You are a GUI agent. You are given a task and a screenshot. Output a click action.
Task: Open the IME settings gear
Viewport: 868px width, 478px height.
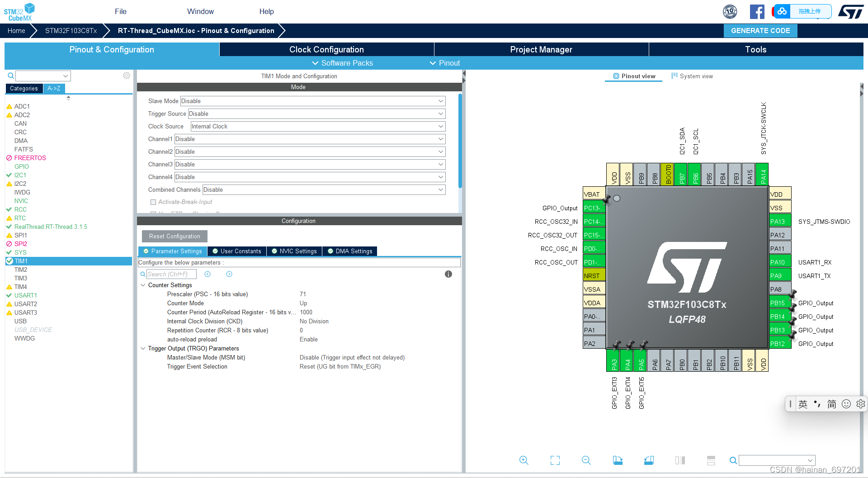(861, 404)
